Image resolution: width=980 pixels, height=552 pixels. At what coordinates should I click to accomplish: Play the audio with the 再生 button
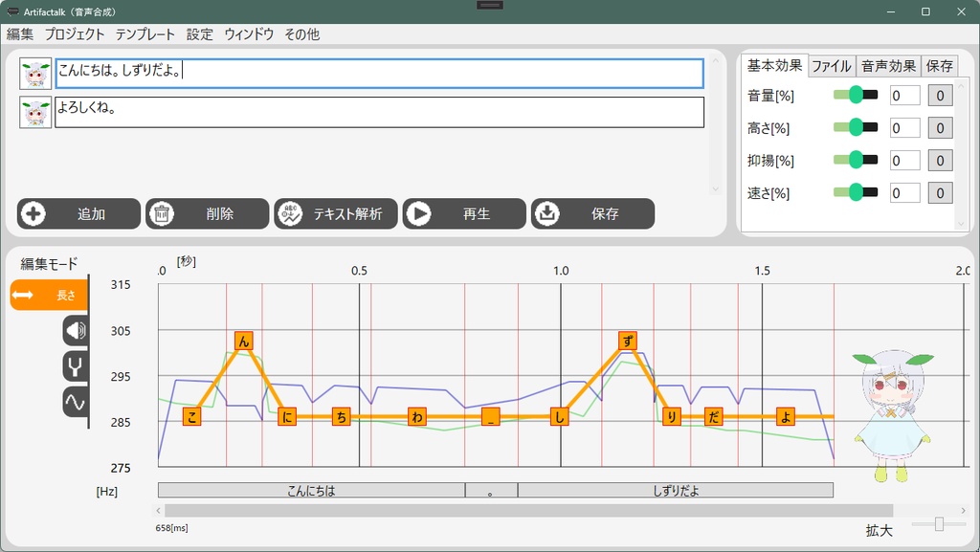click(x=464, y=213)
